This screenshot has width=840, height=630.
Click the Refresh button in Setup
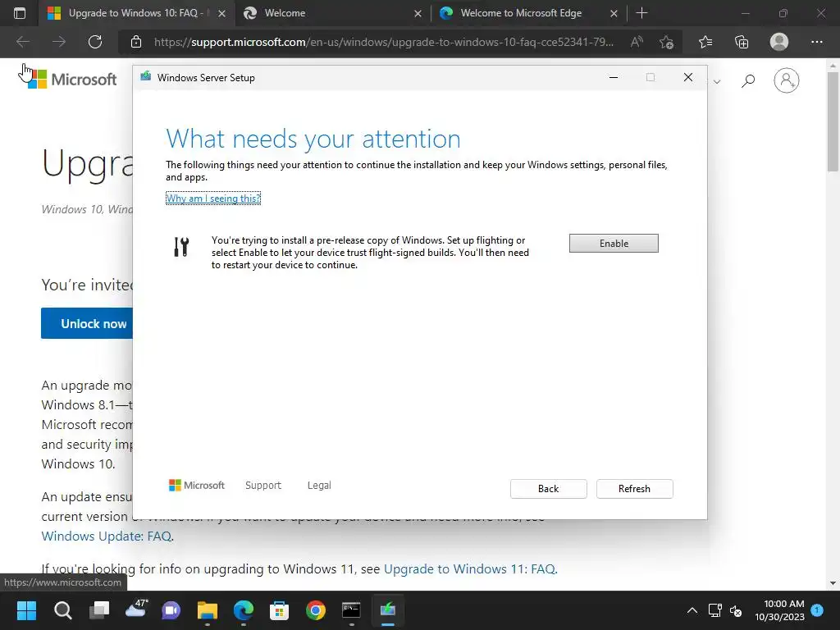point(634,489)
